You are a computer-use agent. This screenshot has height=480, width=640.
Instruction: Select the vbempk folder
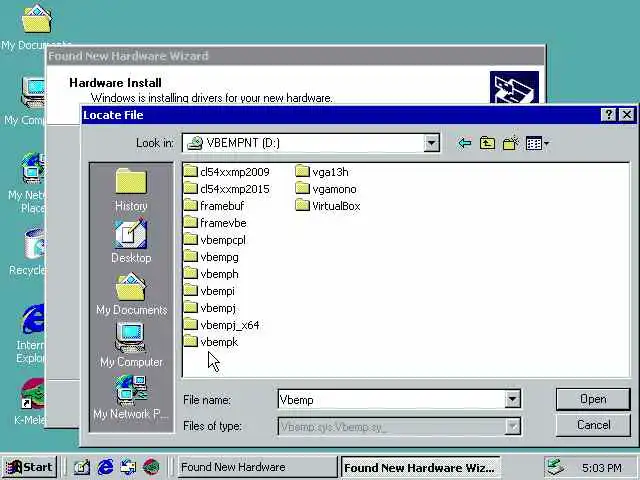pos(211,342)
